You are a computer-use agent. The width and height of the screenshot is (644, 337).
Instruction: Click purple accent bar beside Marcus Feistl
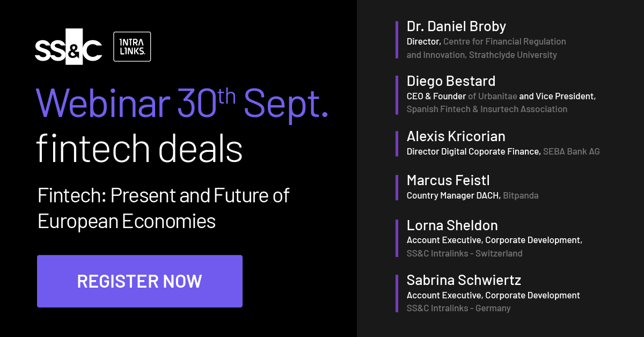point(397,187)
